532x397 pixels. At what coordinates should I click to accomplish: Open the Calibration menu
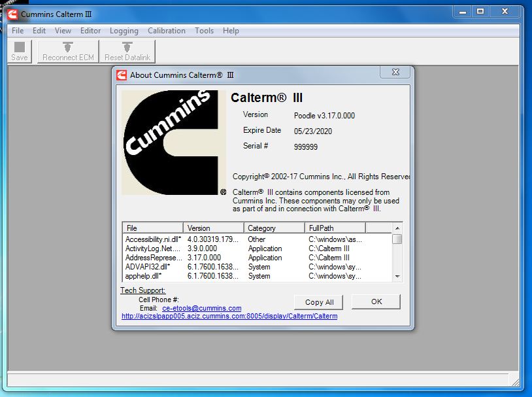pos(166,31)
